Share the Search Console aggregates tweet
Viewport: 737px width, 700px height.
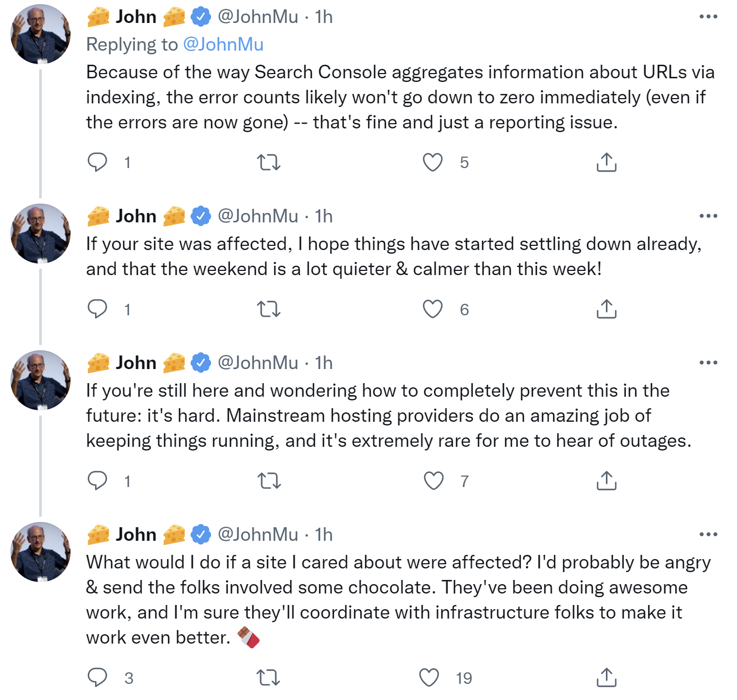pyautogui.click(x=606, y=162)
